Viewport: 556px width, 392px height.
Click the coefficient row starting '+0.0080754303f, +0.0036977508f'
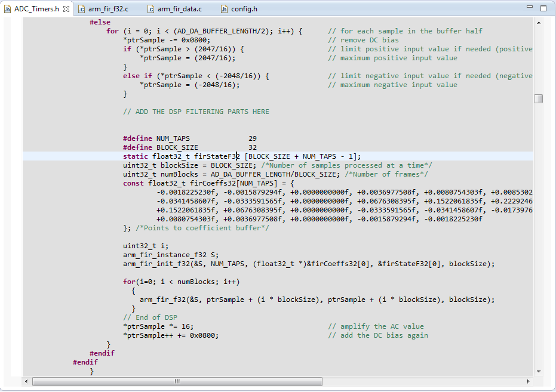319,219
